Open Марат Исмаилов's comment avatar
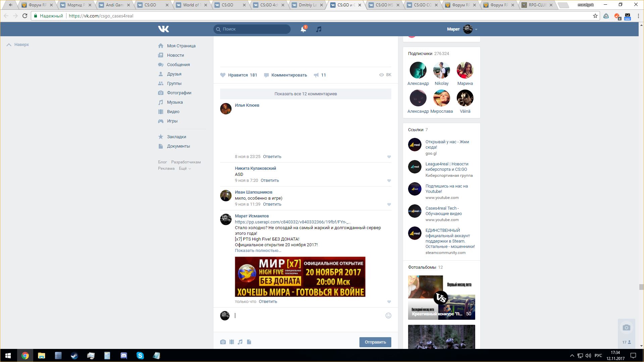This screenshot has height=362, width=644. tap(226, 219)
